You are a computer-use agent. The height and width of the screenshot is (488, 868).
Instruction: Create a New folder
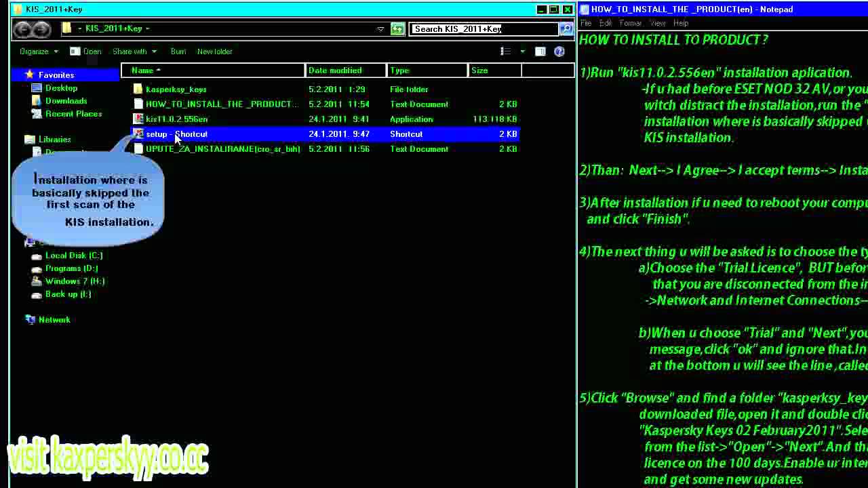[214, 52]
